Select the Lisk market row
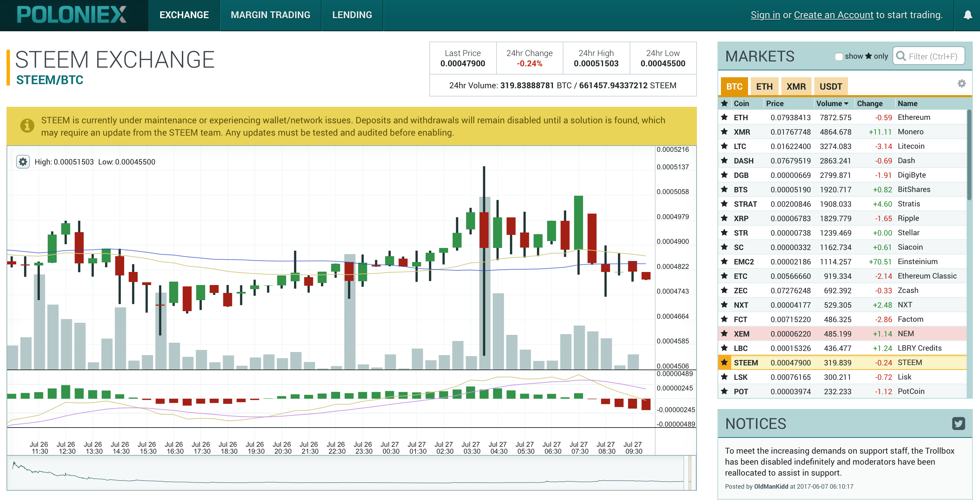The height and width of the screenshot is (500, 980). 842,377
